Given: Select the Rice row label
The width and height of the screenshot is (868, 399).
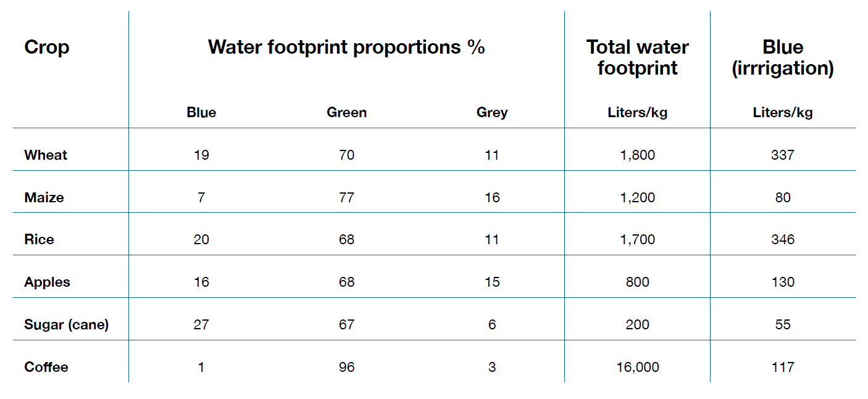Looking at the screenshot, I should pos(39,240).
